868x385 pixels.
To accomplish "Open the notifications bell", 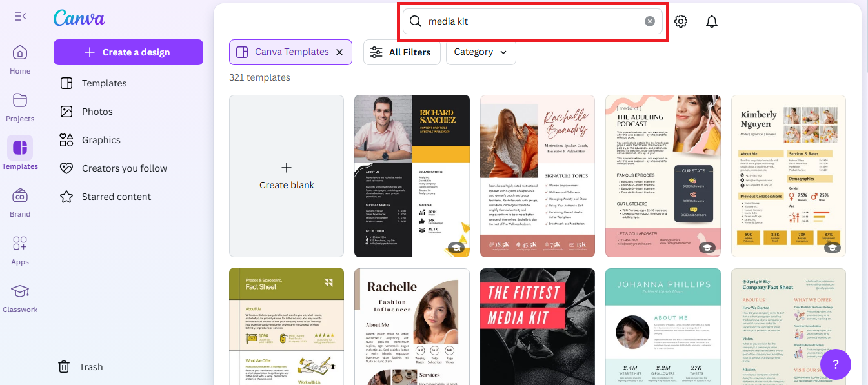I will [x=711, y=21].
